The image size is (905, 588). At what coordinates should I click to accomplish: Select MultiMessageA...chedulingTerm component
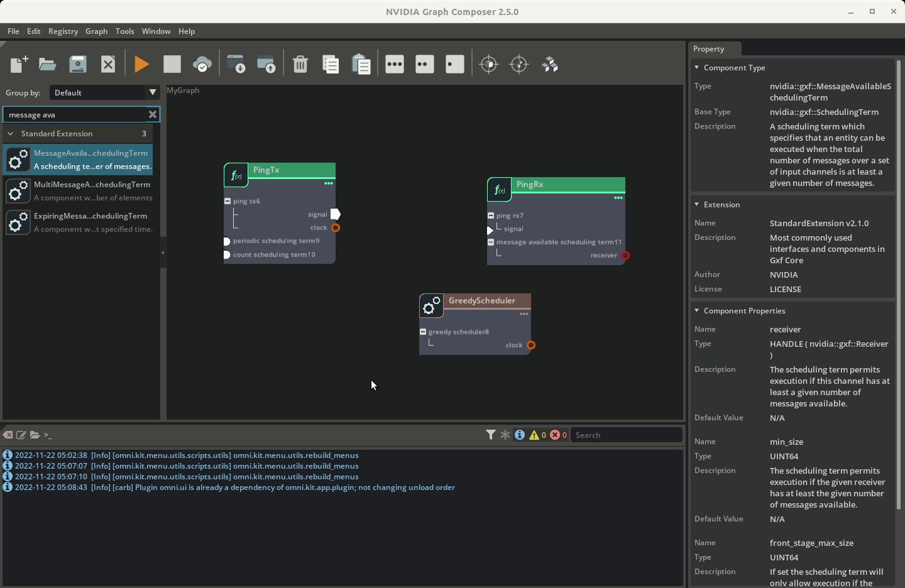(79, 191)
